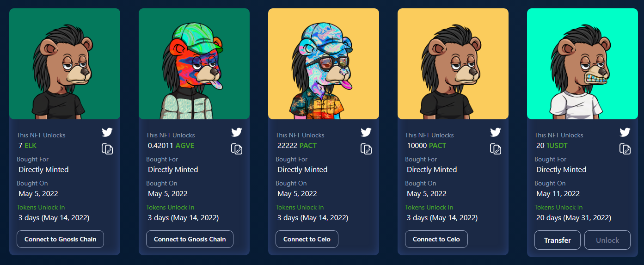Connect to Celo on 22222 PACT card

[307, 239]
